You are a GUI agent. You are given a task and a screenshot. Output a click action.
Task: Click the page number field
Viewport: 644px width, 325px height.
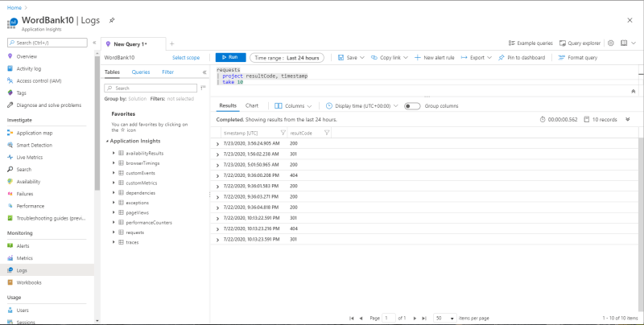pos(389,318)
